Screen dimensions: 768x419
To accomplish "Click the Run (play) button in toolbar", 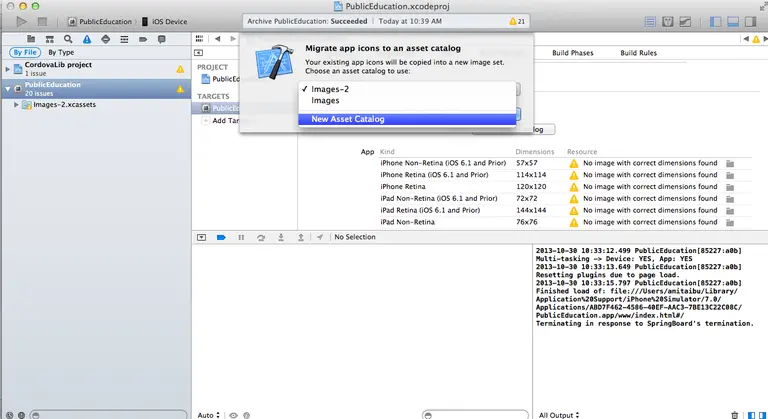I will 21,22.
